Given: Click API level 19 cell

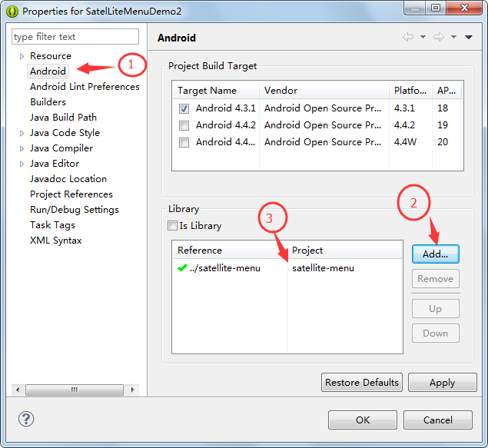Looking at the screenshot, I should click(x=443, y=125).
